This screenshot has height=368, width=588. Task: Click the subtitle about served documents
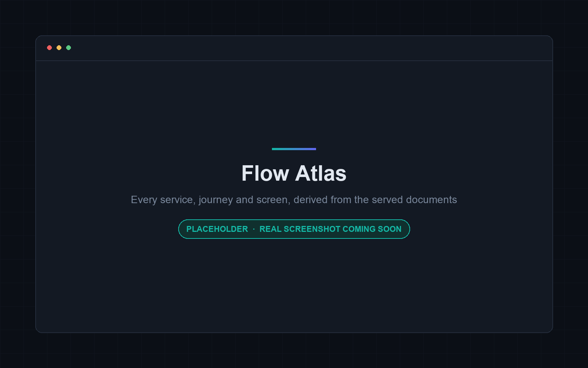[x=294, y=200]
